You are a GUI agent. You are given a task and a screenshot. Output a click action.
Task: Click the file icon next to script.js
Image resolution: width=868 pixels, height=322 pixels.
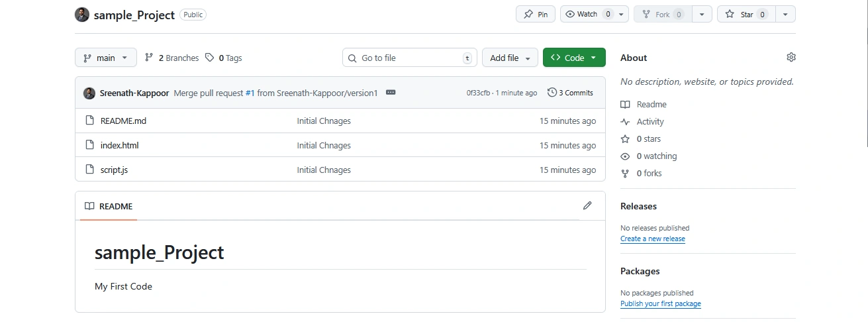pyautogui.click(x=90, y=170)
